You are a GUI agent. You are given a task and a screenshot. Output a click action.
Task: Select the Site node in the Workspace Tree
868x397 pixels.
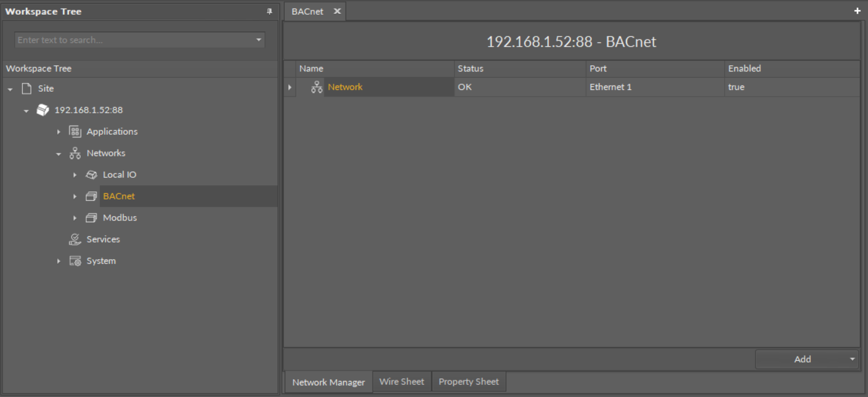pyautogui.click(x=46, y=88)
